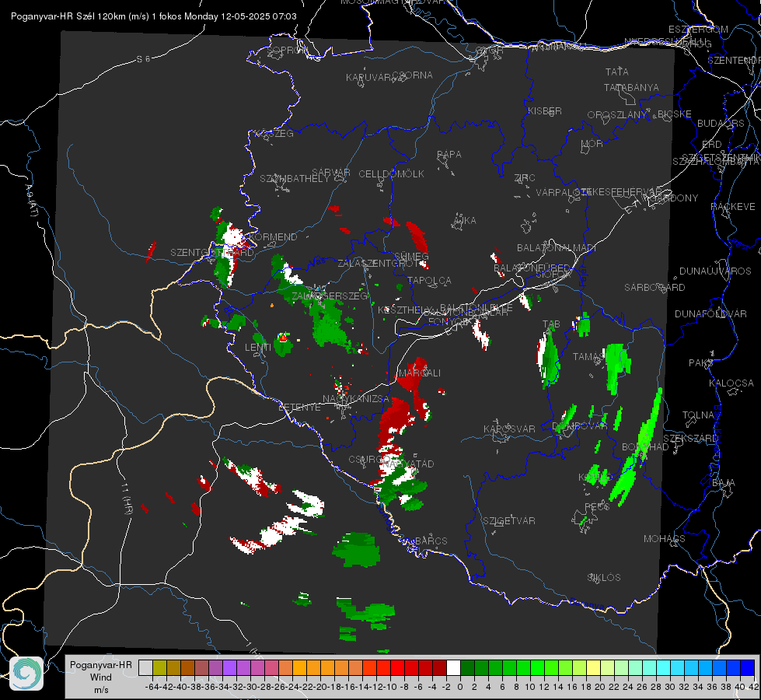Screen dimensions: 761x700
Task: Select the S 6 road label
Action: (143, 59)
